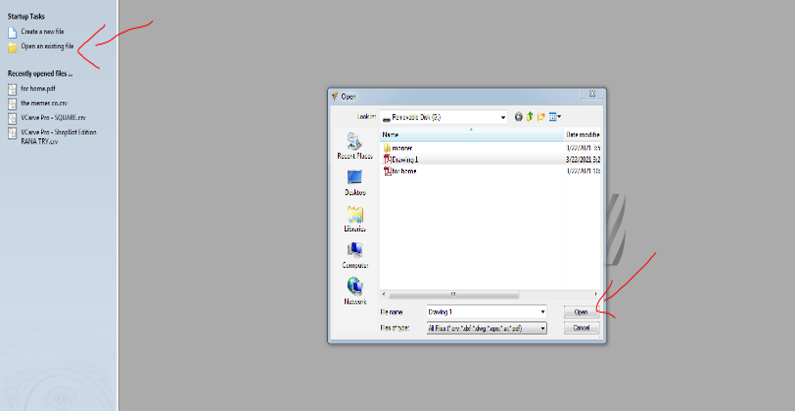
Task: Close the Open dialog with X button
Action: coord(592,94)
